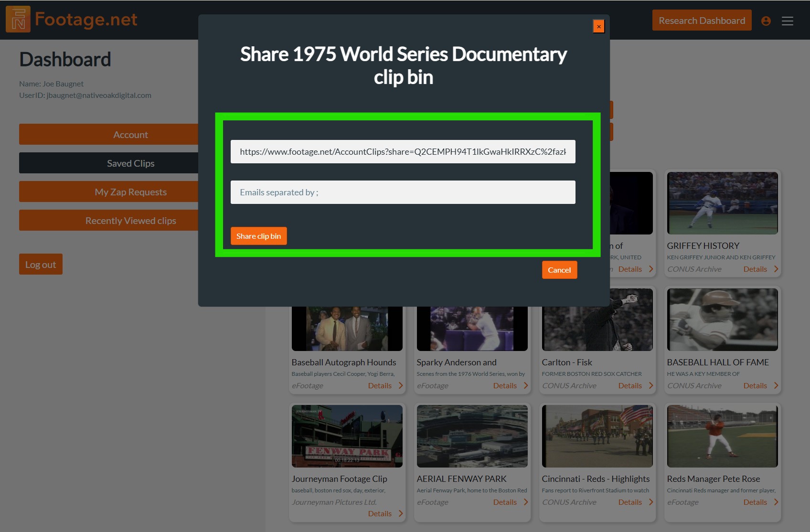The width and height of the screenshot is (810, 532).
Task: Open Baseball Autograph Hounds thumbnail
Action: [x=347, y=329]
